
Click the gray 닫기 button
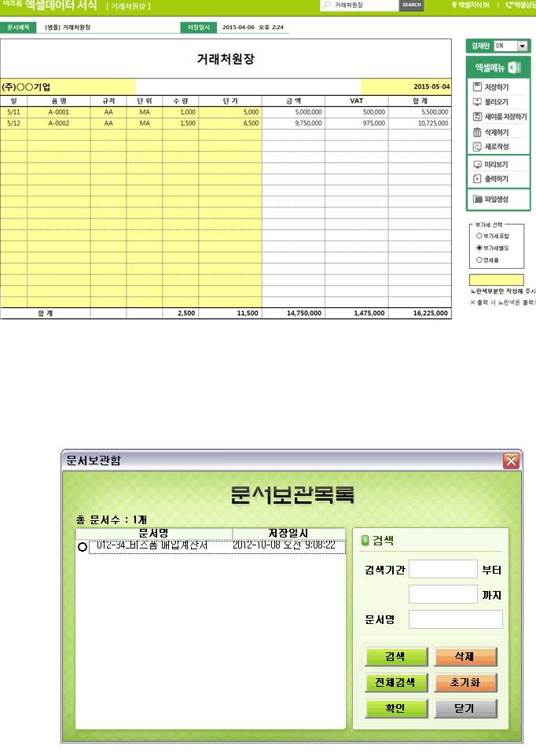coord(465,709)
